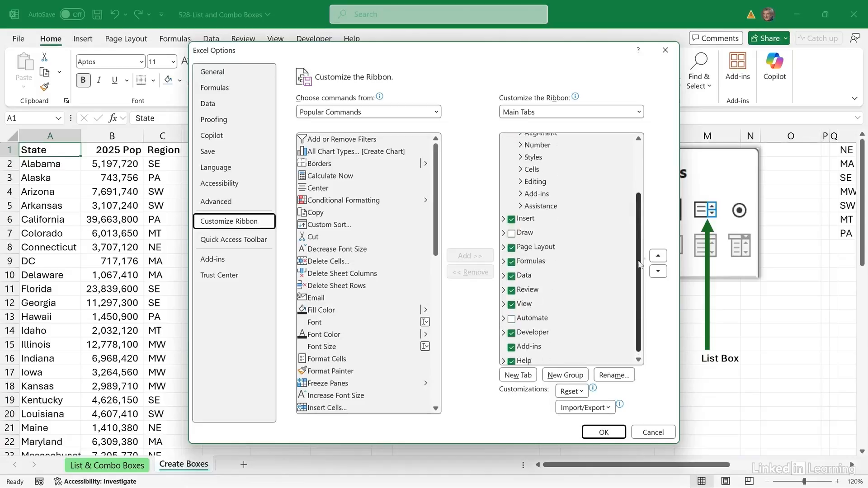Switch to the Create Boxes sheet tab
The height and width of the screenshot is (488, 868).
tap(184, 464)
